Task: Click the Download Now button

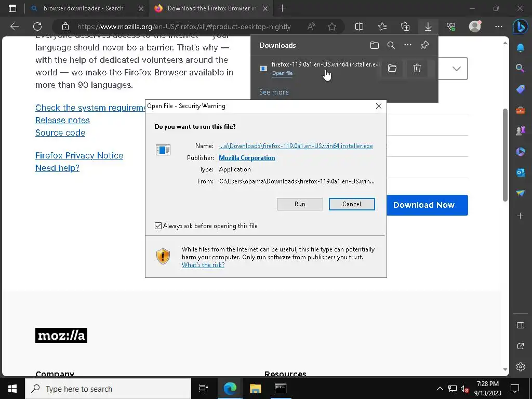Action: tap(427, 205)
